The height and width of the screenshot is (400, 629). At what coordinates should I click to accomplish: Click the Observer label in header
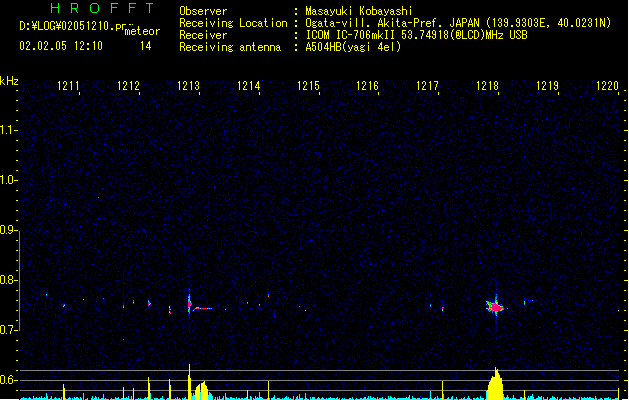click(203, 11)
